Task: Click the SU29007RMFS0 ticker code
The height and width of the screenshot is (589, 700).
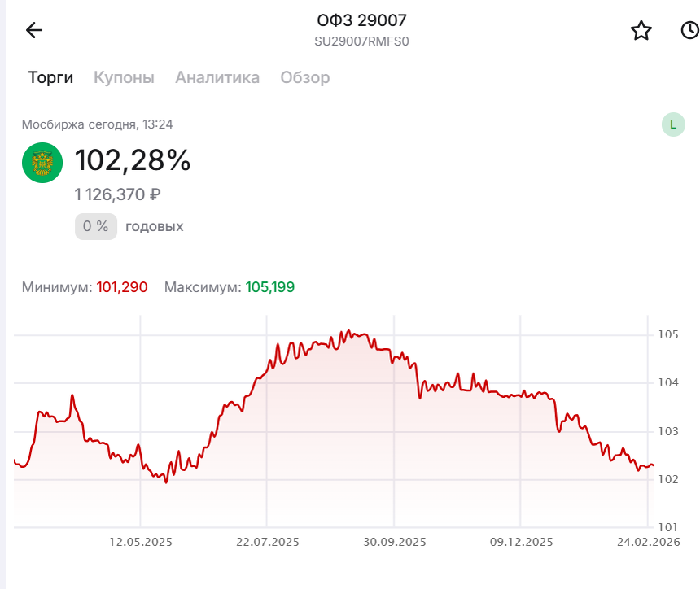Action: click(x=361, y=41)
